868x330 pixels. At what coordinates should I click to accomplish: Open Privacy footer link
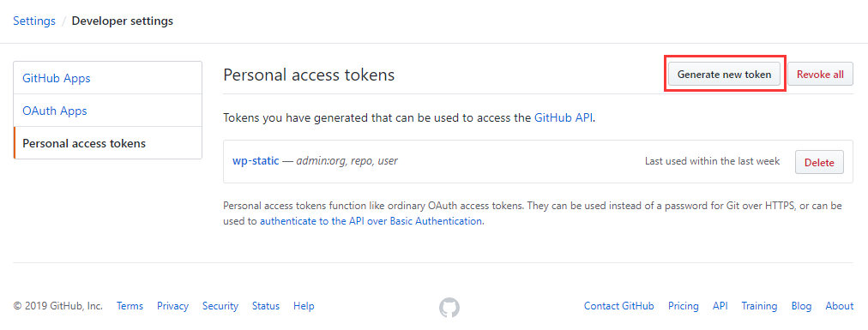point(172,306)
